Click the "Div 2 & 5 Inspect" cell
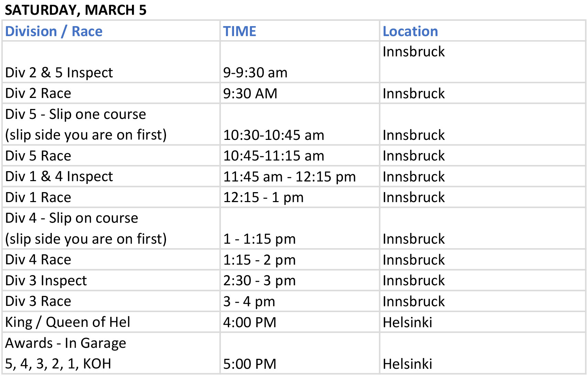Viewport: 588px width, 376px height. (x=59, y=73)
